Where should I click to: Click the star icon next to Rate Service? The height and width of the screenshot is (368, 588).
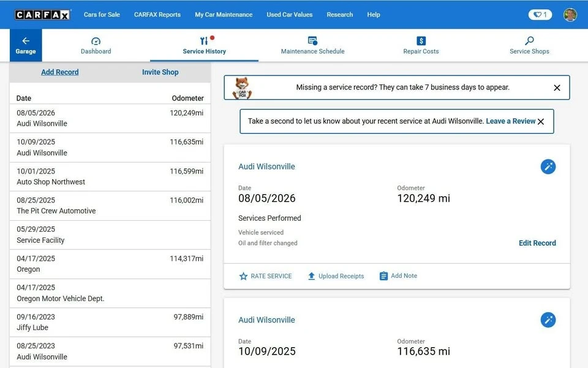click(243, 277)
